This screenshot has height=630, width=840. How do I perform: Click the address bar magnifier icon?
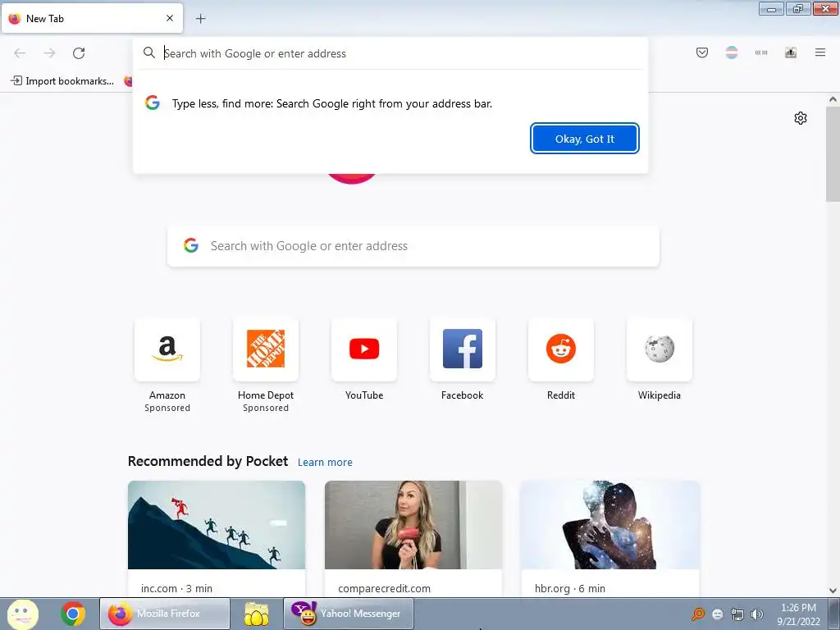pos(149,52)
